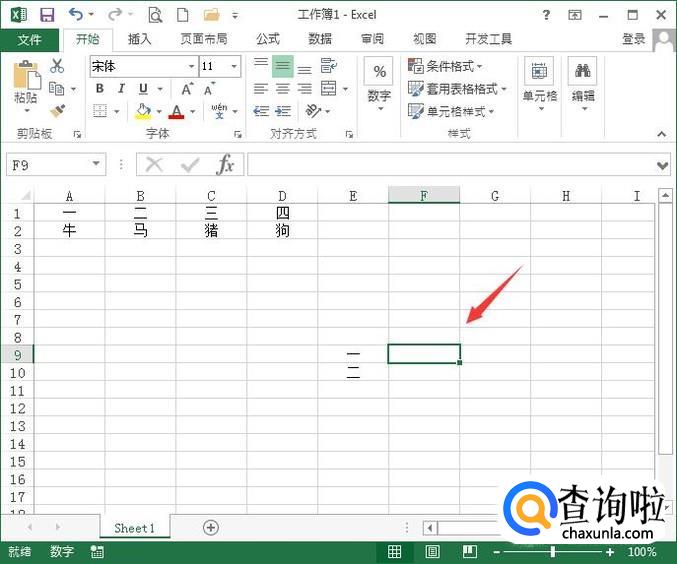Toggle Bold formatting
Image resolution: width=677 pixels, height=564 pixels.
click(x=100, y=89)
